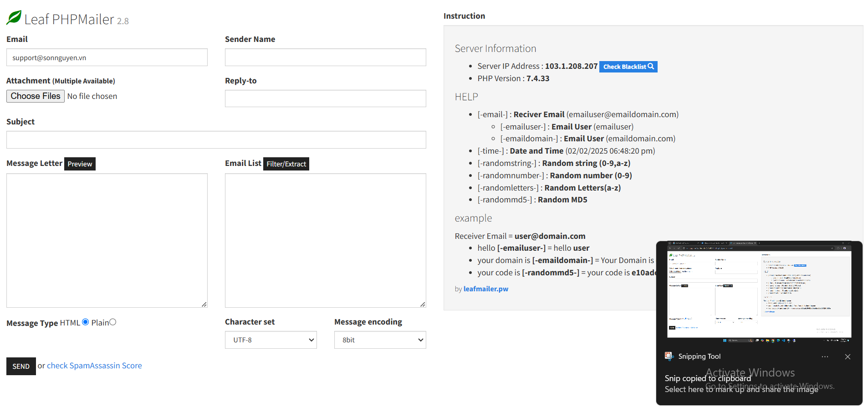The height and width of the screenshot is (408, 868).
Task: Visit the leafmailer.pw link
Action: pos(485,289)
